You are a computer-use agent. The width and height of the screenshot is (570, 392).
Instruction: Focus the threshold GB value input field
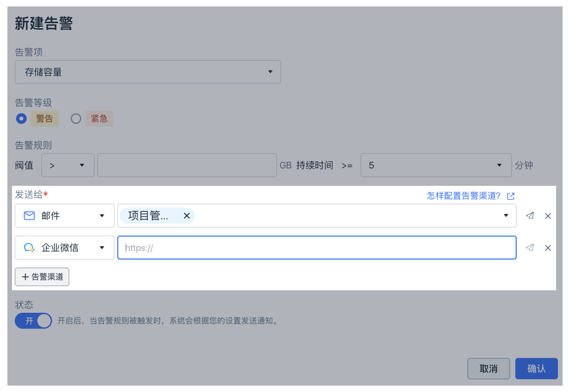(187, 165)
